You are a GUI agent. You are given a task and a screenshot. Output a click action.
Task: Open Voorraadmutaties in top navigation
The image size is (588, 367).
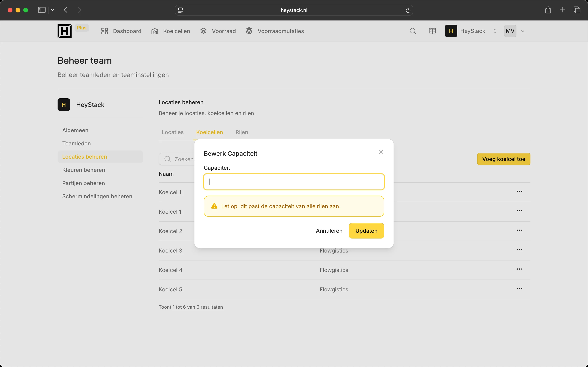click(x=275, y=31)
